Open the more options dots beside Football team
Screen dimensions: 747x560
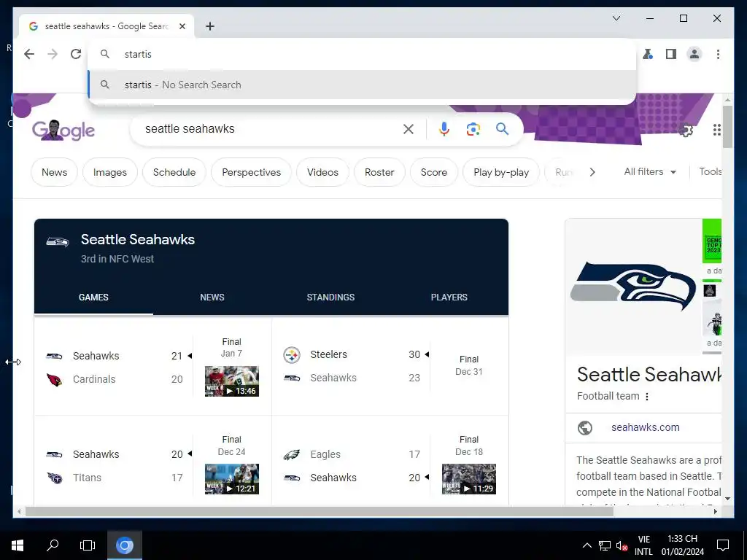[647, 396]
